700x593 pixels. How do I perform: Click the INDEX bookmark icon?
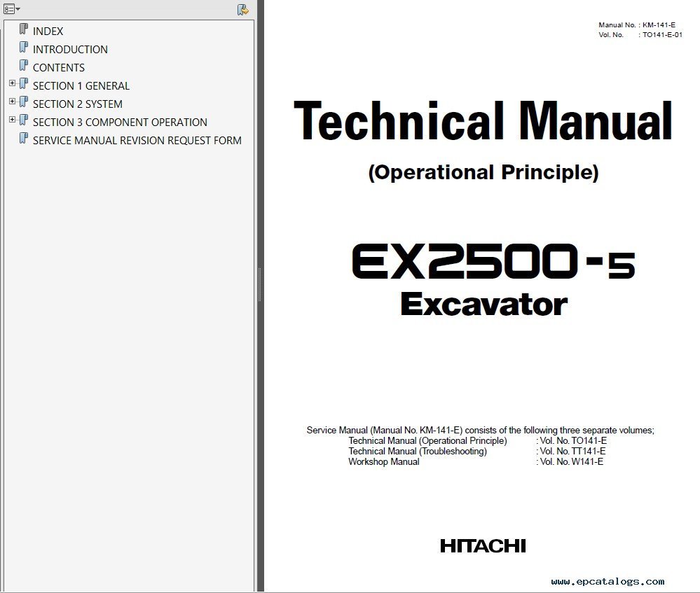pos(24,29)
